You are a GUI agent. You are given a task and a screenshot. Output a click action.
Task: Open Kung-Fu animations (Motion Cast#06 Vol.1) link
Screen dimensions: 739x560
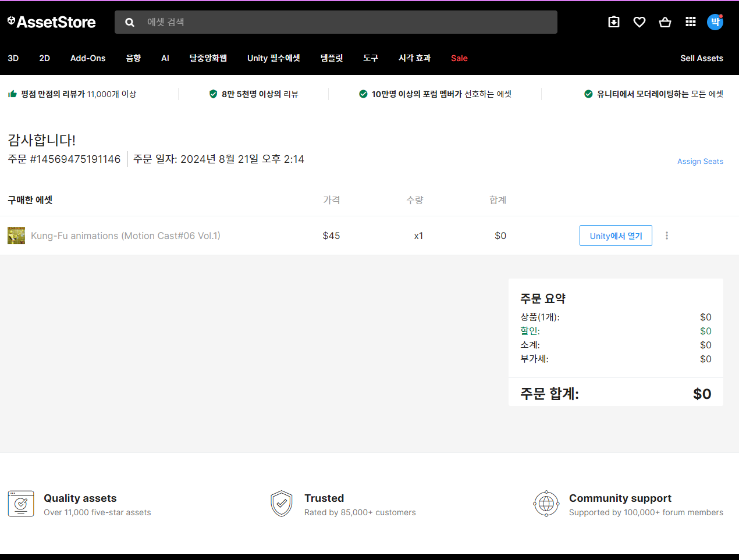tap(126, 236)
